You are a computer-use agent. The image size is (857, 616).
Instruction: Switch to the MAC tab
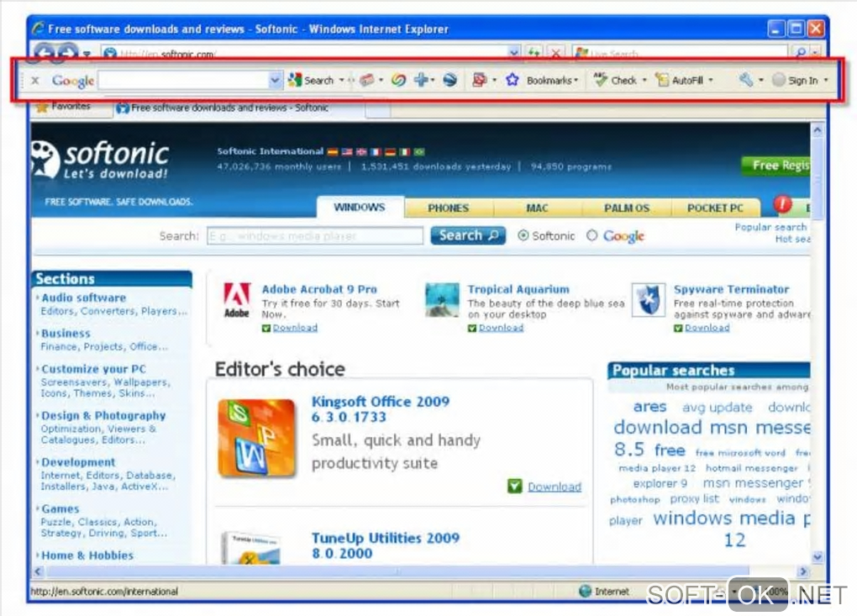(x=537, y=208)
